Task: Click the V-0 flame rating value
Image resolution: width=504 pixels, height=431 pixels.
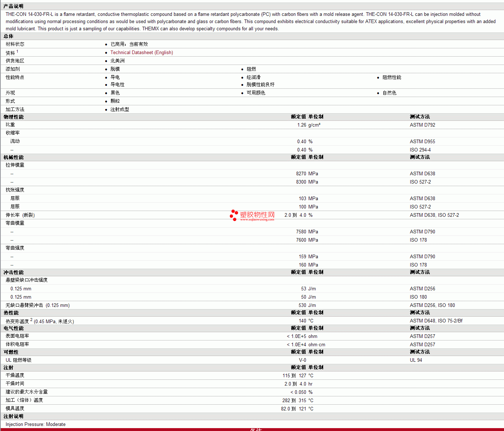Action: [x=303, y=360]
